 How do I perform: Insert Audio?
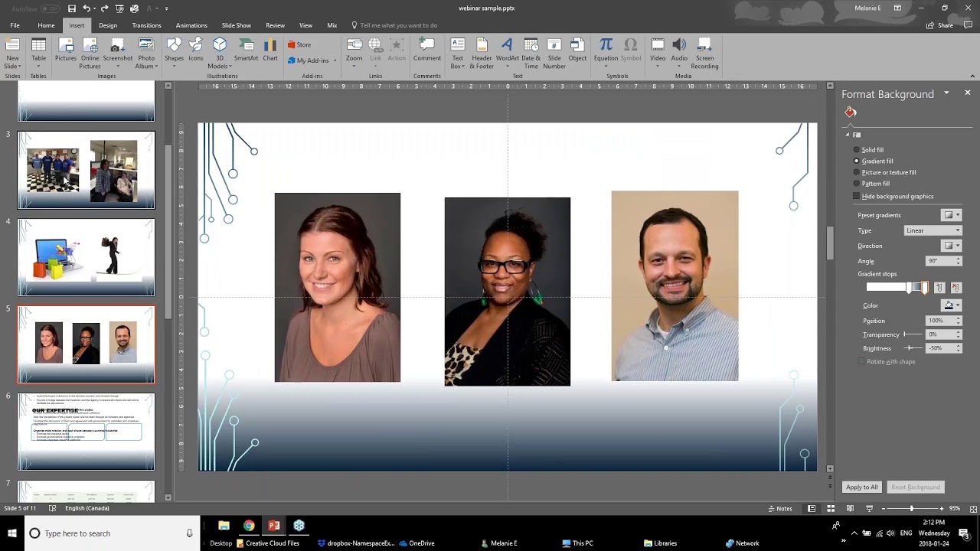[679, 53]
